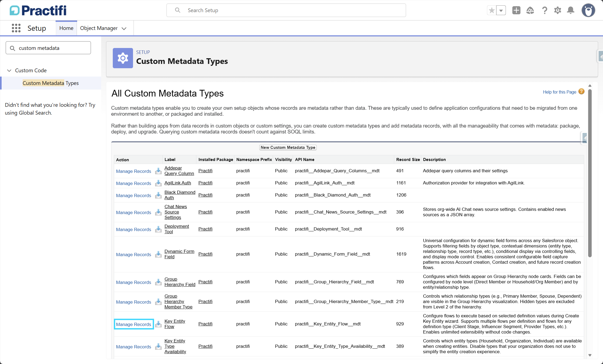This screenshot has height=364, width=603.
Task: Click the Installed Package column header
Action: coord(216,160)
